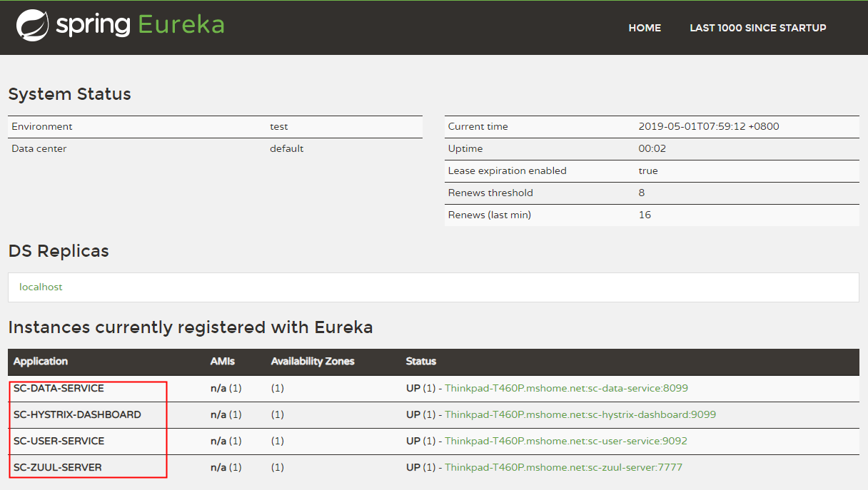Click the Availability Zones column header
This screenshot has width=868, height=490.
pos(313,362)
